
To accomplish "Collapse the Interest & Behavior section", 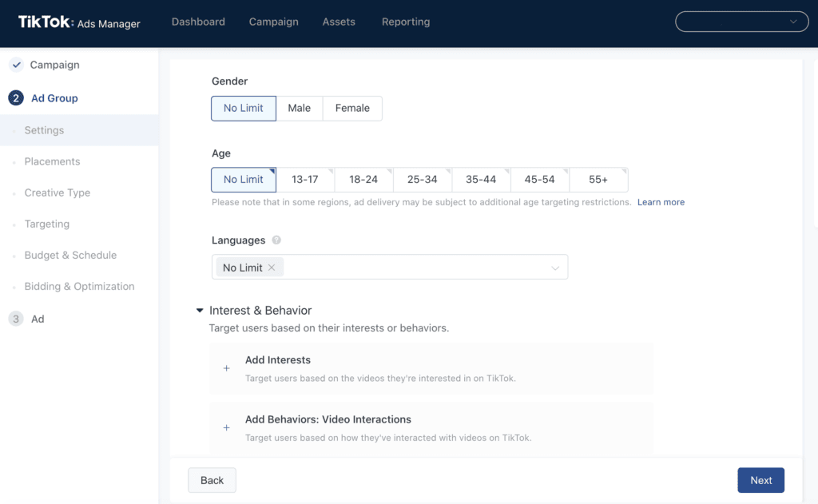I will (200, 311).
